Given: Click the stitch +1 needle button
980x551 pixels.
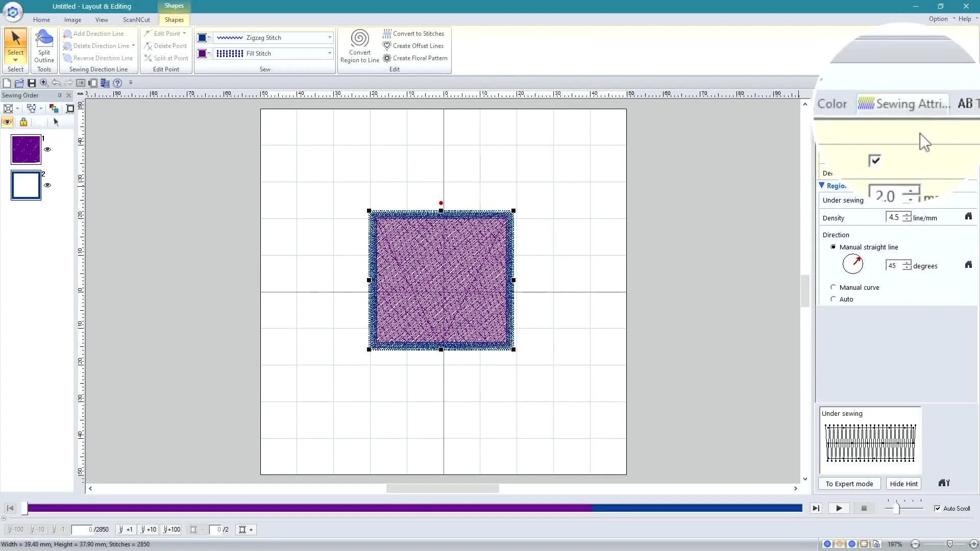Looking at the screenshot, I should [126, 530].
